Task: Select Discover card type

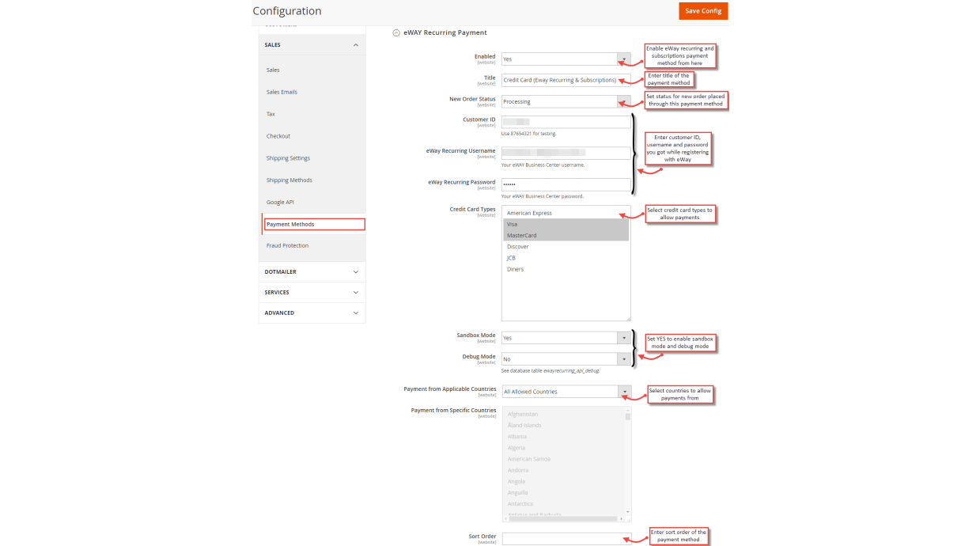Action: click(x=566, y=247)
